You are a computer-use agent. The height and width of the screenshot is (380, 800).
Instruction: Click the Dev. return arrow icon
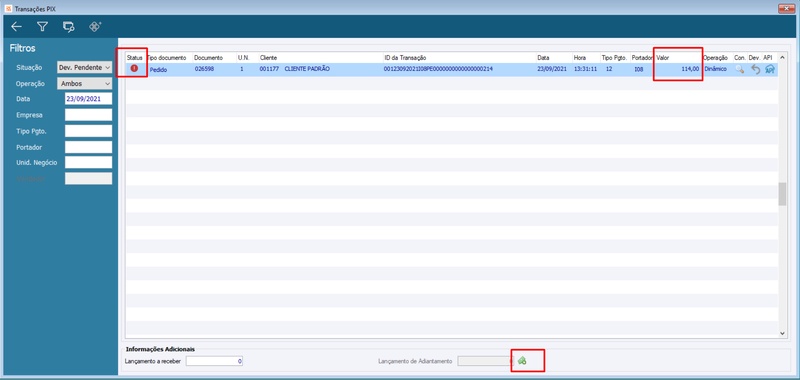click(x=756, y=70)
